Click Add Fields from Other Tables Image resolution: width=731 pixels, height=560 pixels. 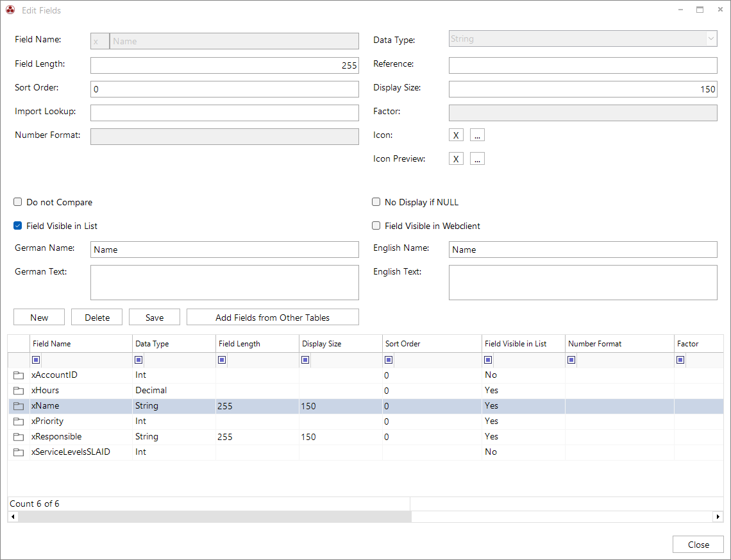pos(273,317)
